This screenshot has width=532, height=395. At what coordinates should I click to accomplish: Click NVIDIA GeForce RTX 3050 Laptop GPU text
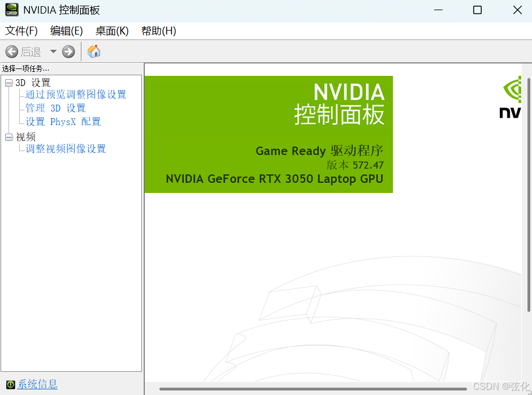tap(275, 179)
